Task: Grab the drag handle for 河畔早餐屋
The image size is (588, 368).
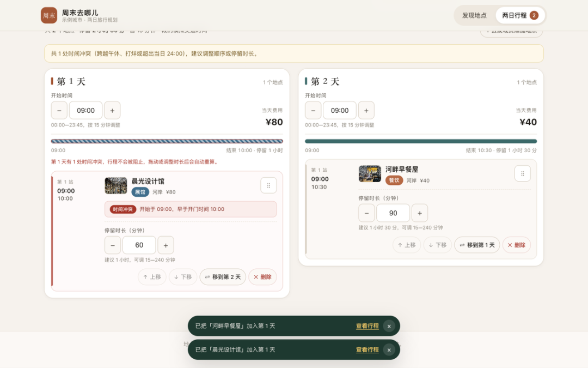Action: (522, 173)
